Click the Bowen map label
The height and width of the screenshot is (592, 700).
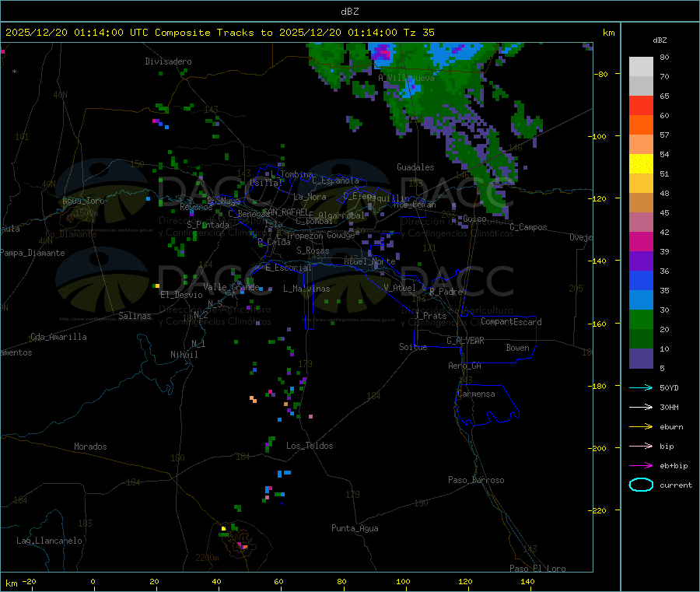coord(517,348)
